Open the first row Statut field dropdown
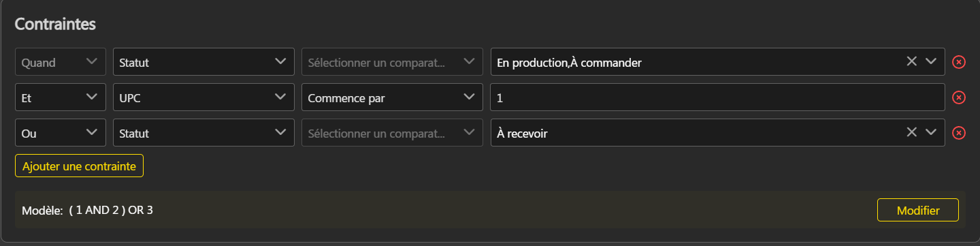The width and height of the screenshot is (980, 246). [x=203, y=62]
